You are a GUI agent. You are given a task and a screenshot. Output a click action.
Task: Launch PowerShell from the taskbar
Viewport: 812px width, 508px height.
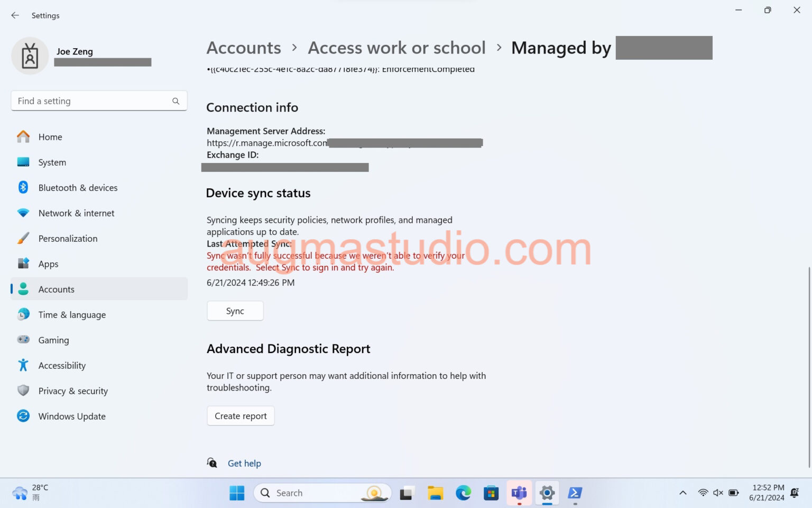[x=575, y=493]
